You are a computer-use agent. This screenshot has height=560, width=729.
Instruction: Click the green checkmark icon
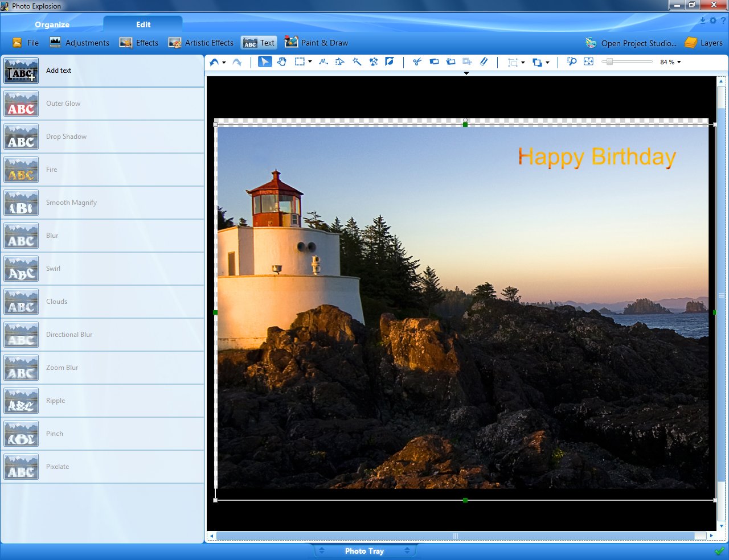pyautogui.click(x=719, y=551)
